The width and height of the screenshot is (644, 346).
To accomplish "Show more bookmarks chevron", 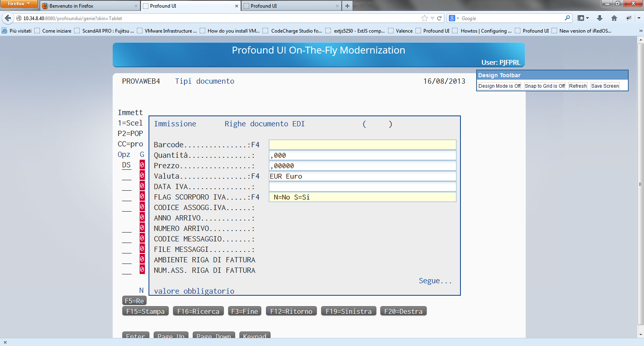I will pyautogui.click(x=641, y=31).
